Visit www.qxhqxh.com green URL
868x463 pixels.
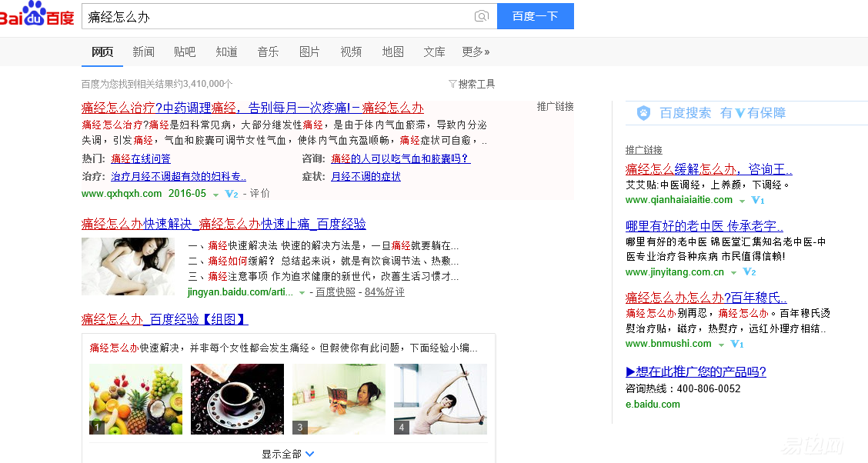coord(122,194)
